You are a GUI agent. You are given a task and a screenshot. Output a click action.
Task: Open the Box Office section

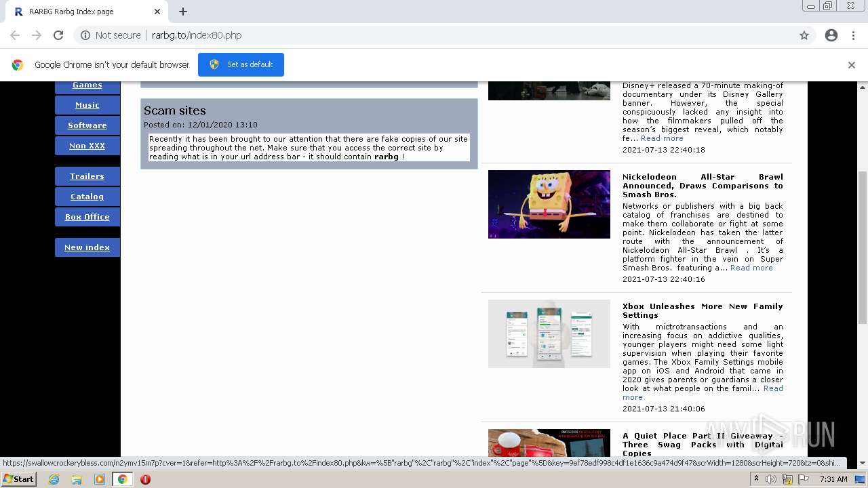(x=87, y=217)
